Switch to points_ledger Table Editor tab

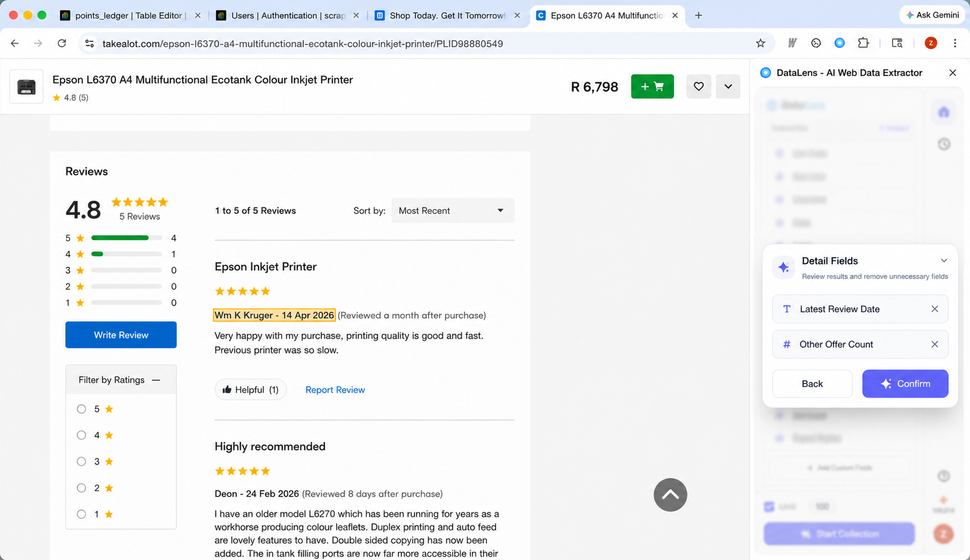pyautogui.click(x=130, y=15)
